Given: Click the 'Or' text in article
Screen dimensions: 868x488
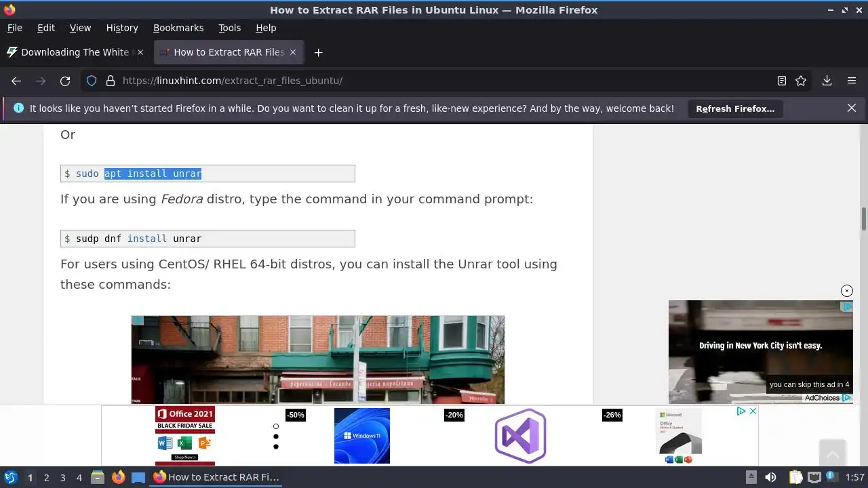Looking at the screenshot, I should [x=68, y=134].
